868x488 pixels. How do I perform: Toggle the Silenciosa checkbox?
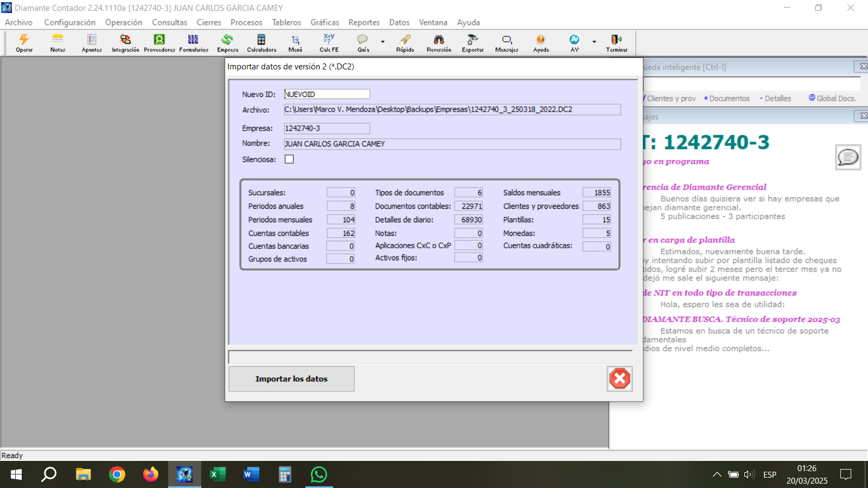pyautogui.click(x=289, y=159)
